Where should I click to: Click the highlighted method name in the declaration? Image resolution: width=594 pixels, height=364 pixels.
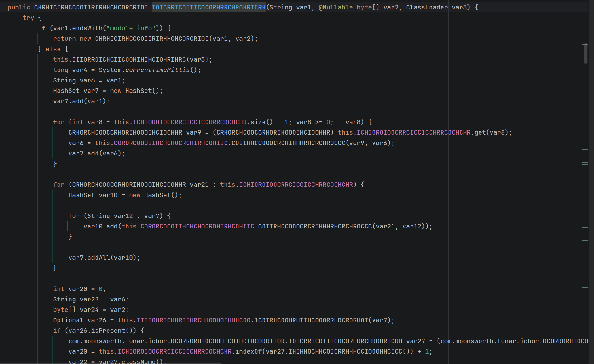click(x=208, y=7)
